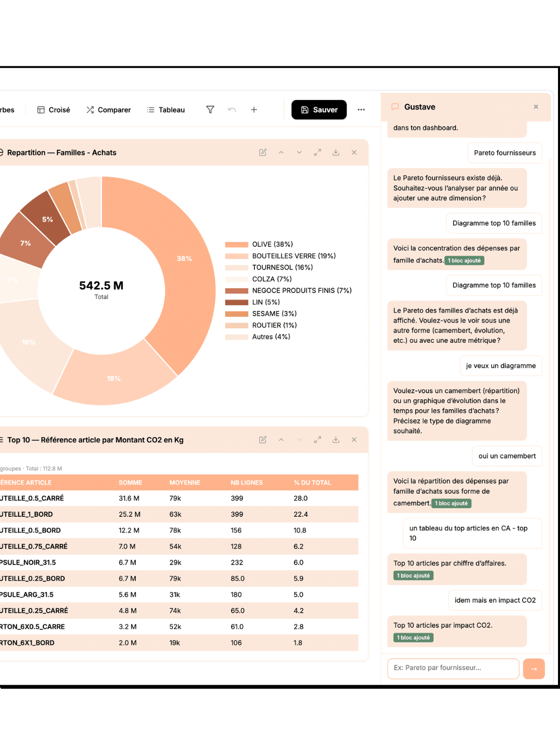Open the Tableau view
Image resolution: width=560 pixels, height=743 pixels.
pos(166,110)
